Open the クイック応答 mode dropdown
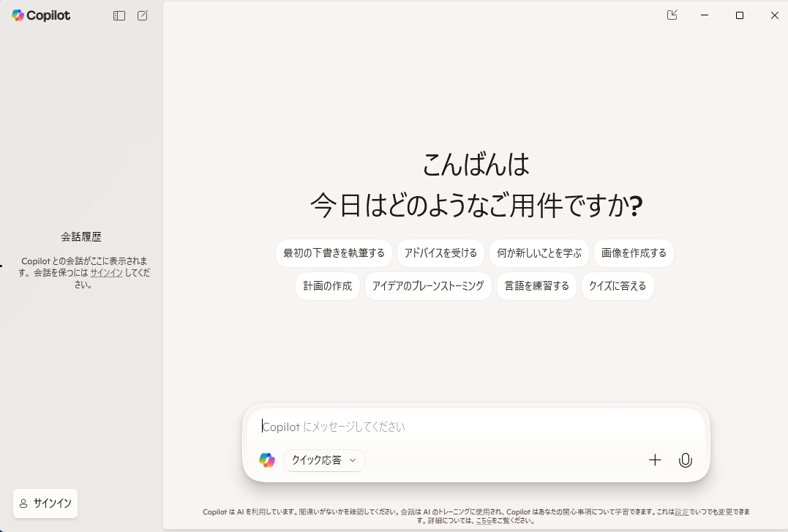This screenshot has width=788, height=532. coord(324,460)
